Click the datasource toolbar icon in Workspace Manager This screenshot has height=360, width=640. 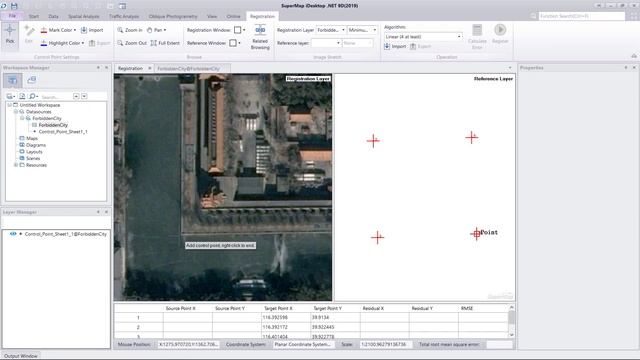pyautogui.click(x=10, y=96)
